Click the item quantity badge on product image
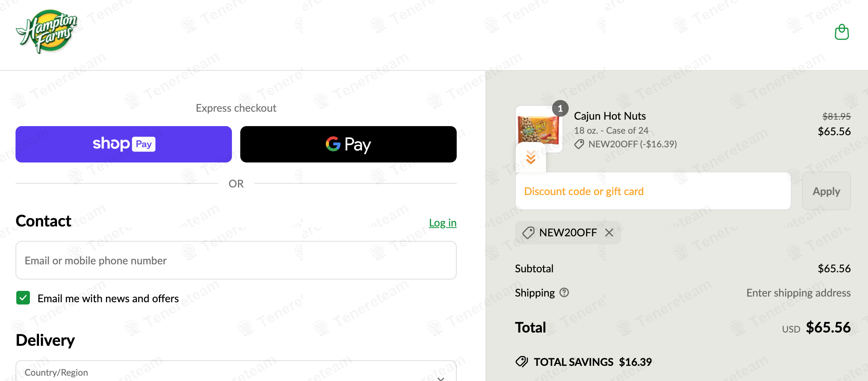The height and width of the screenshot is (381, 868). [560, 109]
